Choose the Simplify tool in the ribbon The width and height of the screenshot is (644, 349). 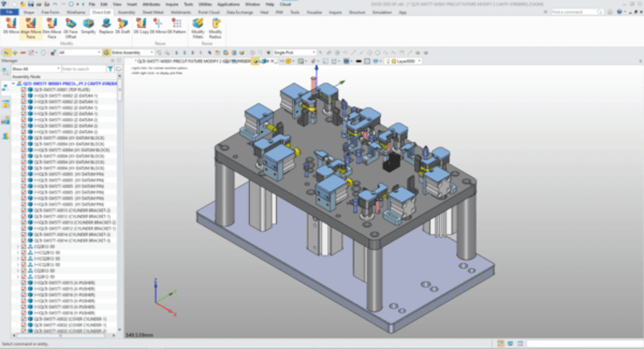88,26
